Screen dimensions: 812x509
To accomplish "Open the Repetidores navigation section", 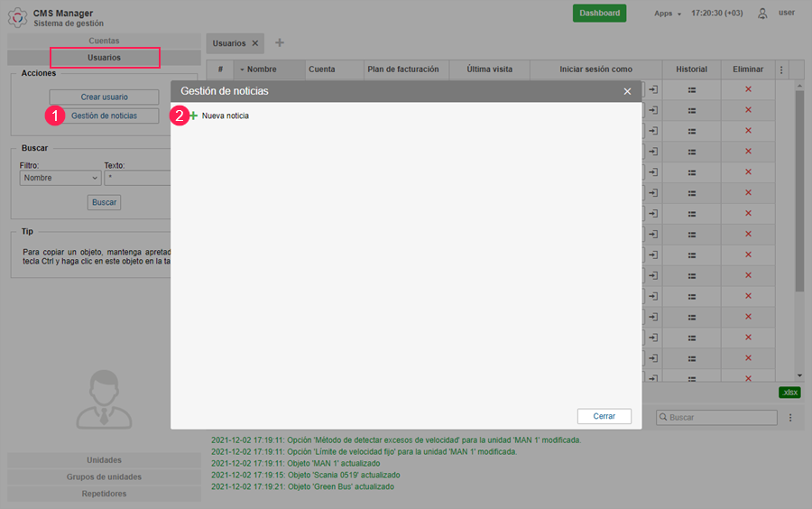I will tap(104, 494).
